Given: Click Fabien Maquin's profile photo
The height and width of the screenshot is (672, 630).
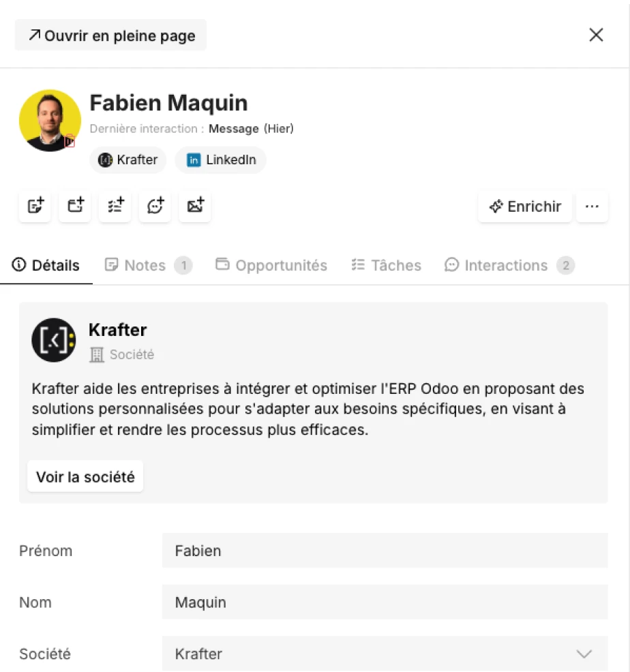Looking at the screenshot, I should point(50,120).
